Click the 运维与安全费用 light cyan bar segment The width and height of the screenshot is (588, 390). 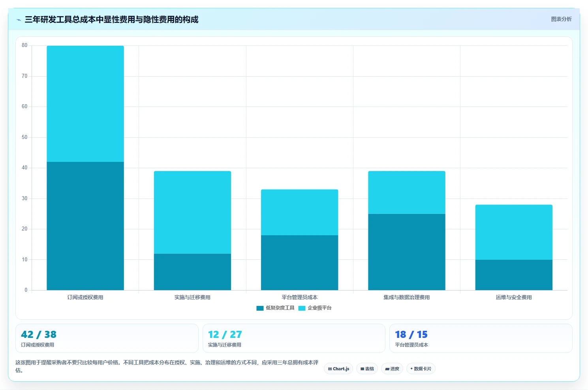(x=514, y=232)
